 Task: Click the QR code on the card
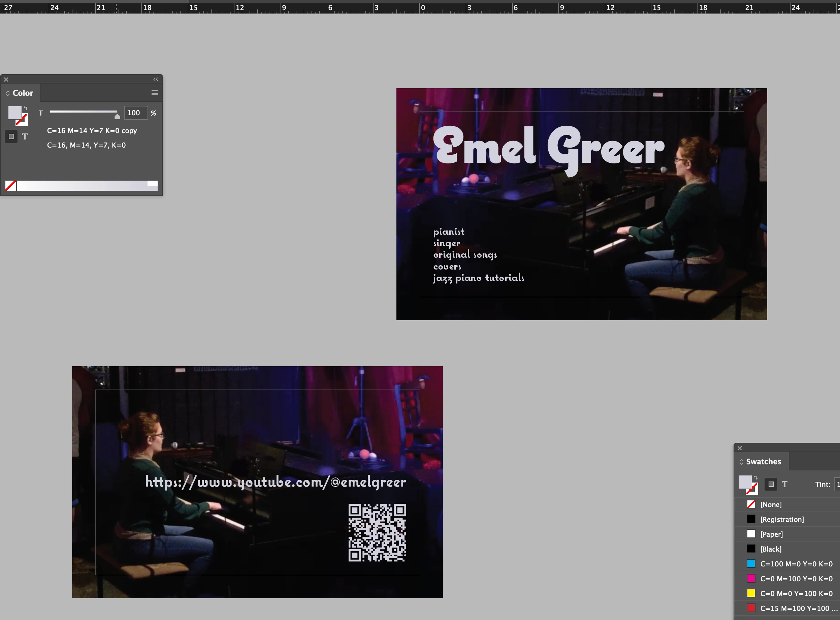[x=377, y=532]
